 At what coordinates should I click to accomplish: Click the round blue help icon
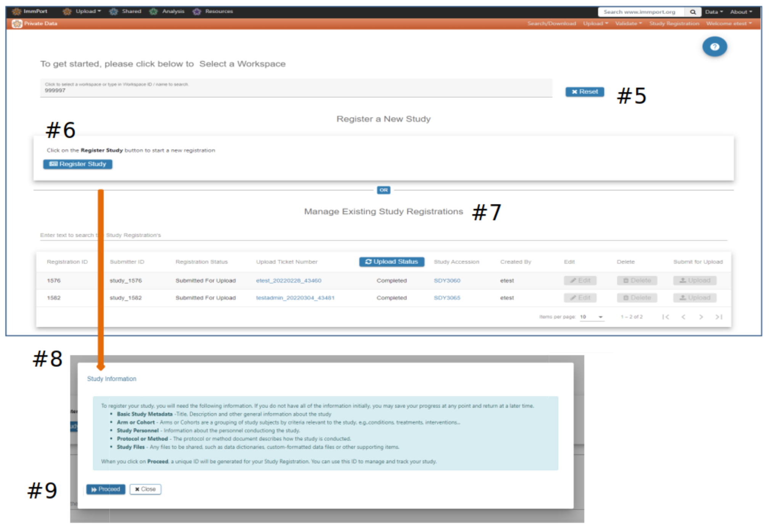coord(715,46)
